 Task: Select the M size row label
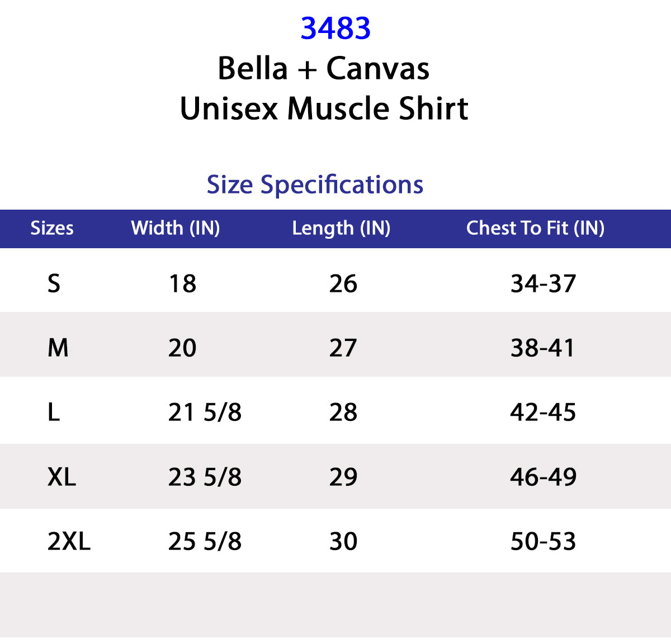(58, 348)
